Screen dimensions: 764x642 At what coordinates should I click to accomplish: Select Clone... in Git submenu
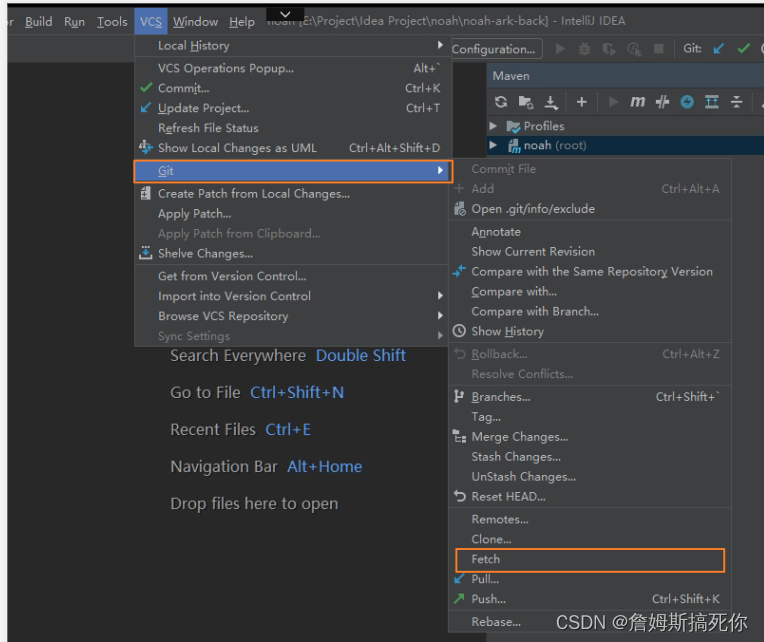click(x=590, y=540)
